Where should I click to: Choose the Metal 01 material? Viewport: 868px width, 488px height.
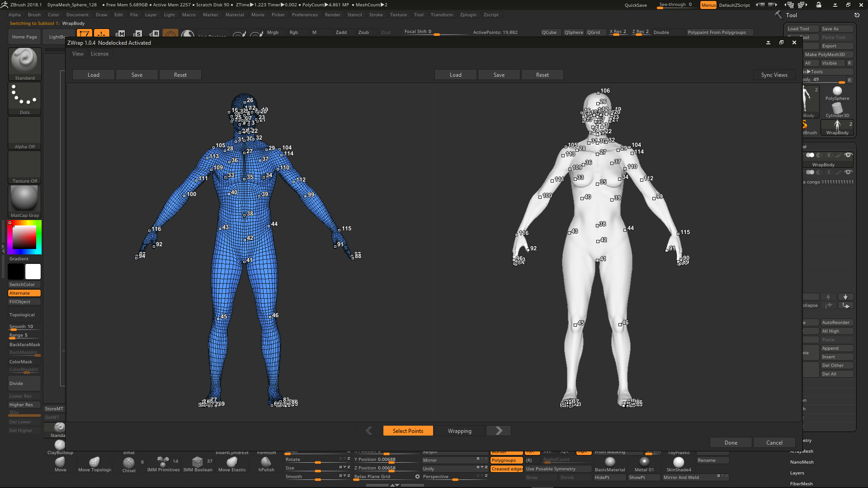[x=644, y=464]
